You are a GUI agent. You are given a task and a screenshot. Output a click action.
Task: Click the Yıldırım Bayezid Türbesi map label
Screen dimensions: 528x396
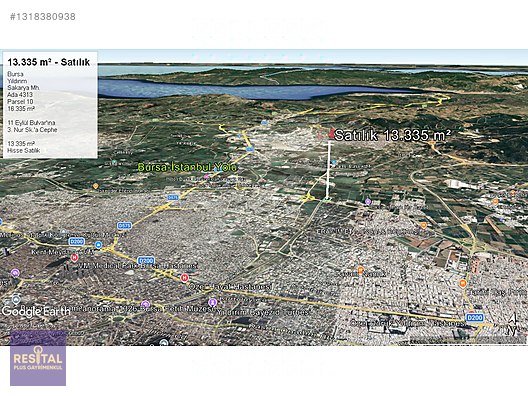(262, 312)
